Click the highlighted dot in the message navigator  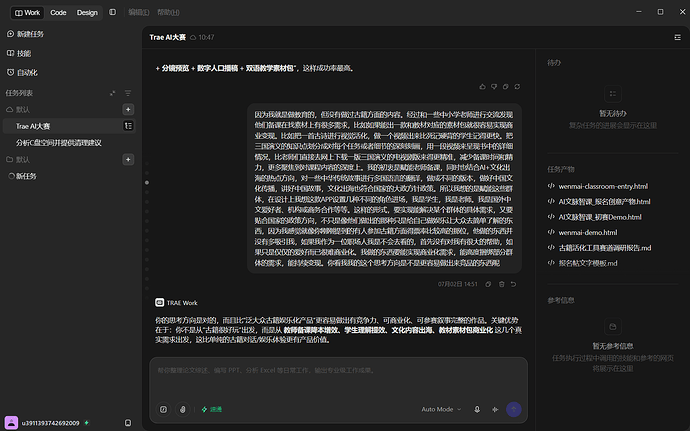click(147, 183)
